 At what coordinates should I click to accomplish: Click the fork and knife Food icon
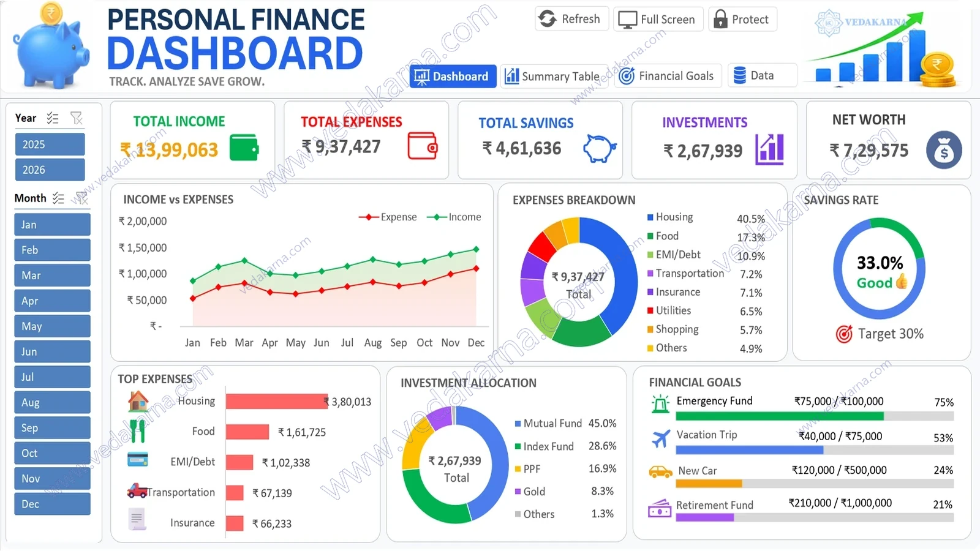click(x=138, y=430)
